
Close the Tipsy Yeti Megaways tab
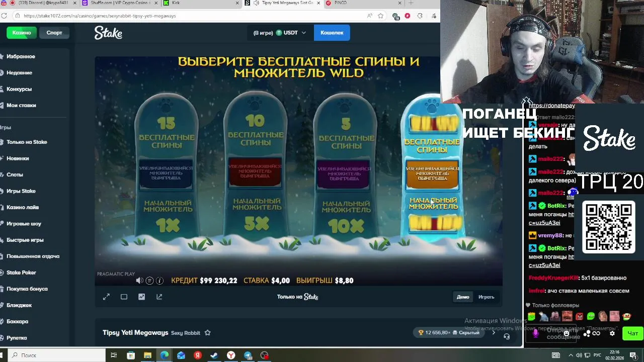click(x=318, y=3)
